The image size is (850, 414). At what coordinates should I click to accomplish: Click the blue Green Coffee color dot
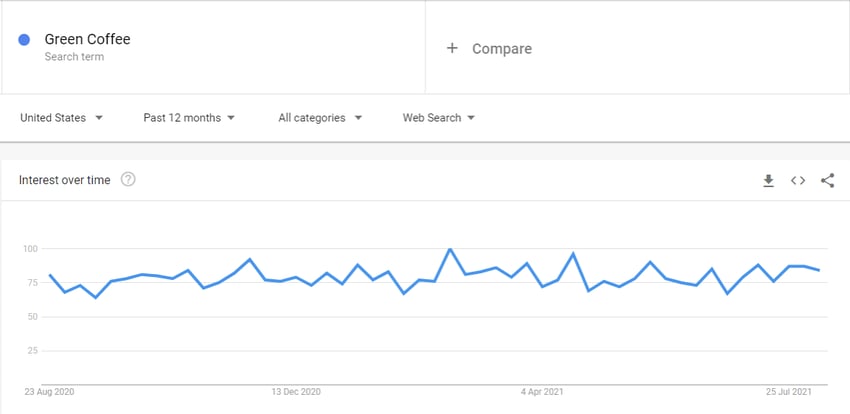click(24, 40)
